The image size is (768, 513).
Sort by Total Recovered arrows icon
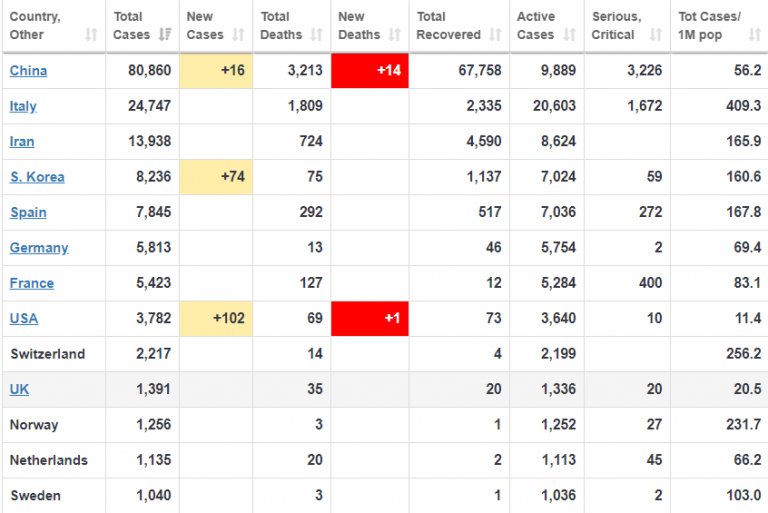pyautogui.click(x=495, y=35)
